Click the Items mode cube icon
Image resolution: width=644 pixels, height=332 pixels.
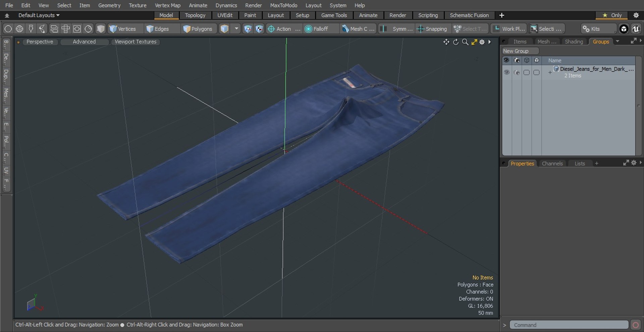[224, 29]
